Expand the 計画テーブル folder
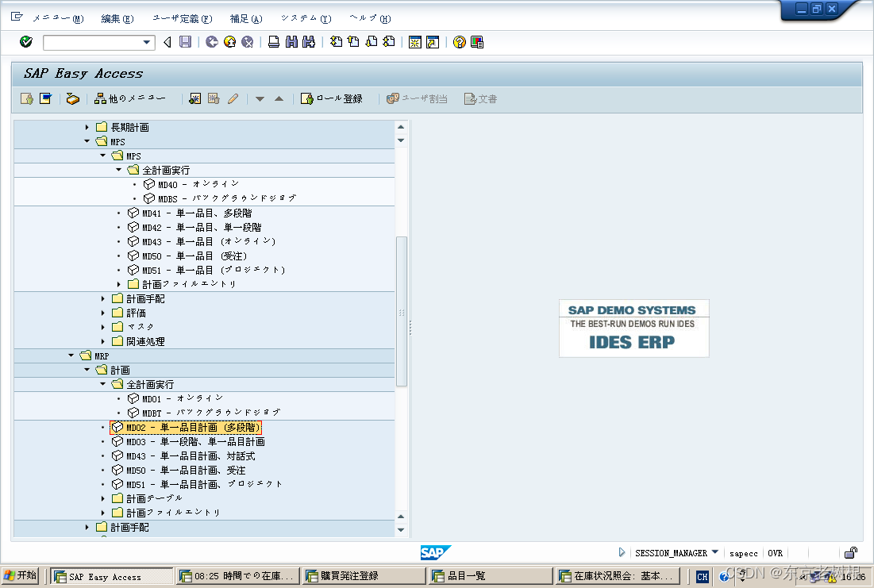 (x=102, y=498)
